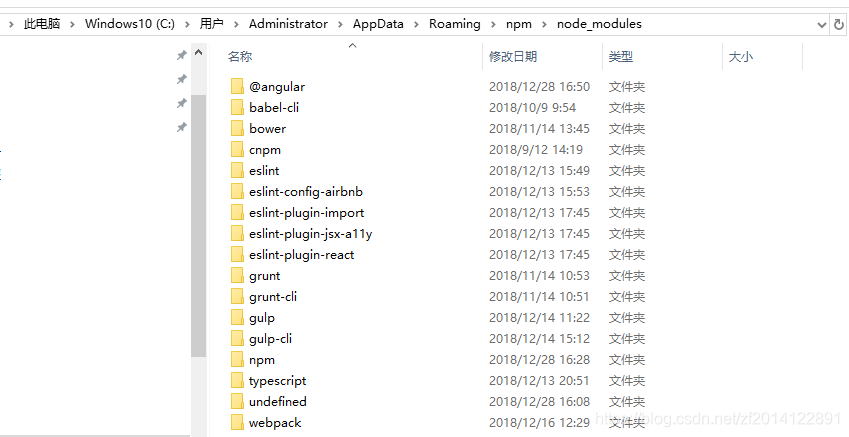Viewport: 849px width, 437px height.
Task: Select the gulp-cli folder icon
Action: [237, 339]
